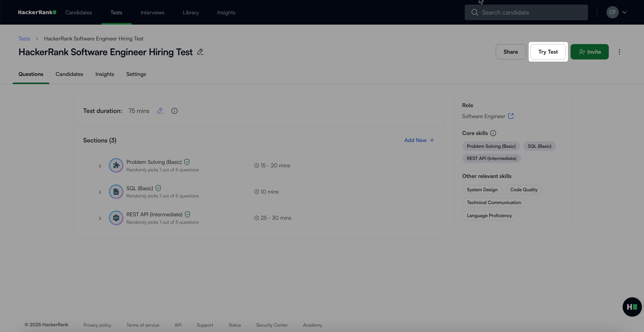The height and width of the screenshot is (332, 644).
Task: Expand the REST API (Intermediate) section
Action: [x=100, y=218]
